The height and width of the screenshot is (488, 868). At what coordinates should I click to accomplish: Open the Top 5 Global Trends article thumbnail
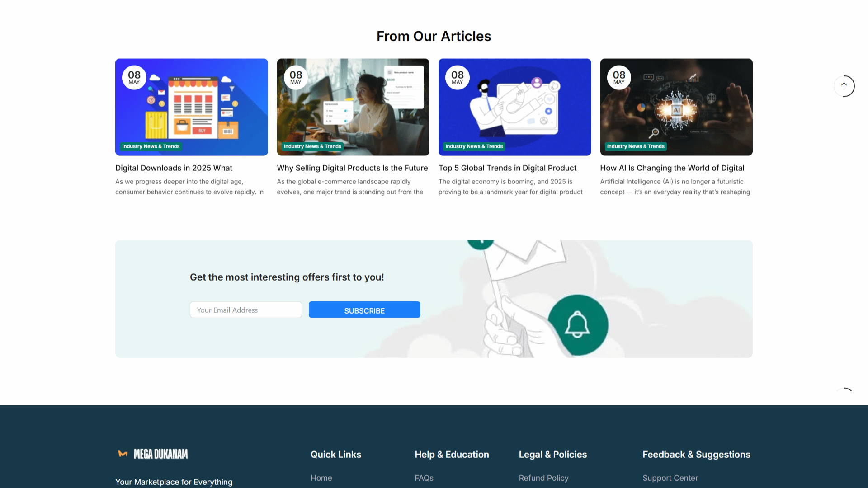click(x=514, y=107)
